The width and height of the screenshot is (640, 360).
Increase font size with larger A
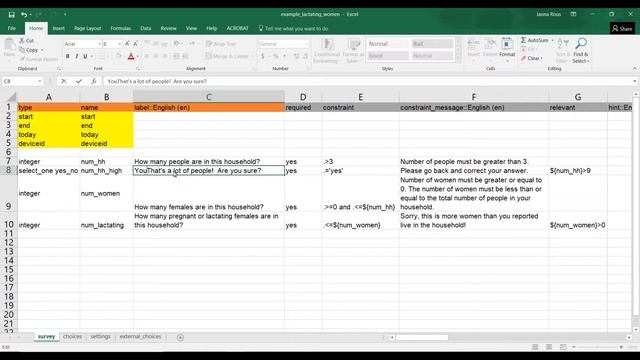click(127, 44)
